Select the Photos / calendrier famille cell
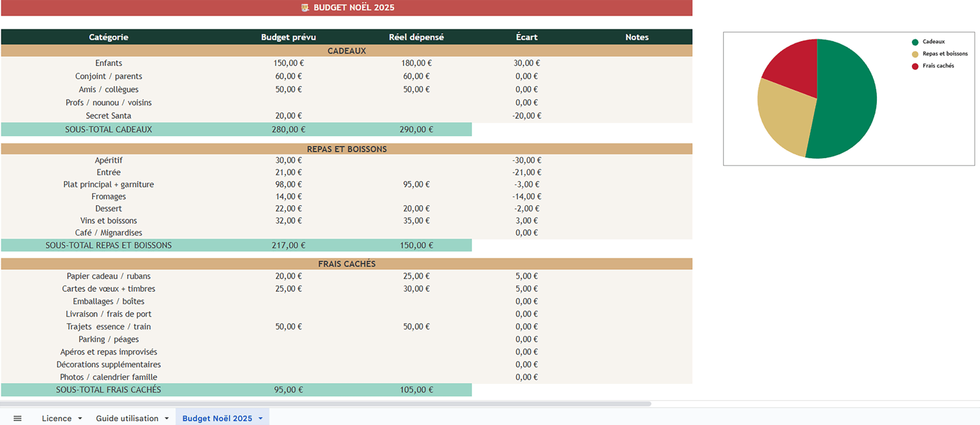 point(108,377)
